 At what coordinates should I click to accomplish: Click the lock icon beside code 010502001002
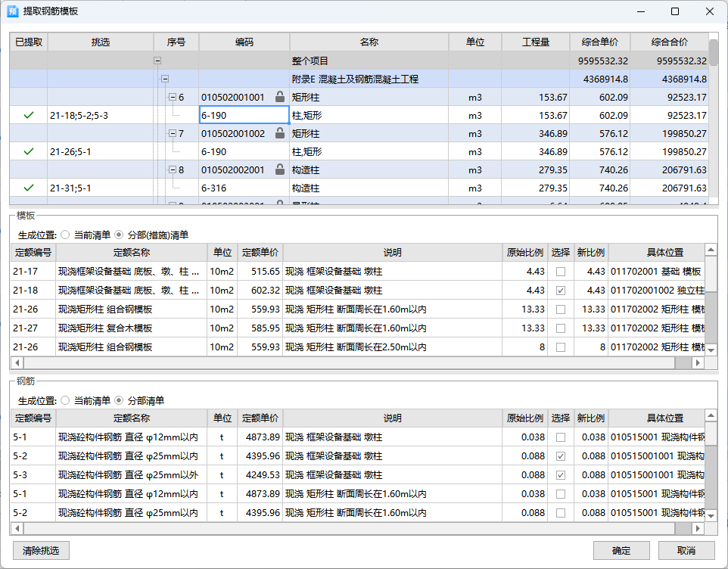280,133
